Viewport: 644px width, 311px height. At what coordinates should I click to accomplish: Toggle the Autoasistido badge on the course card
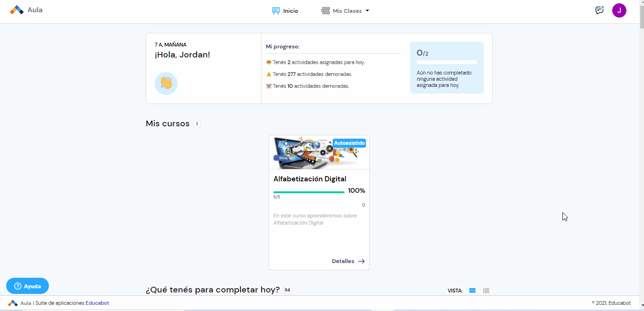pyautogui.click(x=349, y=143)
